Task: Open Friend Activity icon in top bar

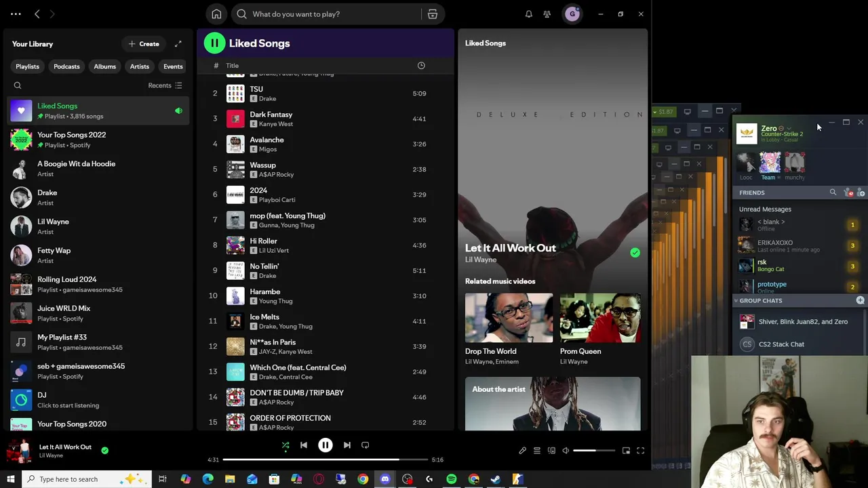Action: (x=547, y=14)
